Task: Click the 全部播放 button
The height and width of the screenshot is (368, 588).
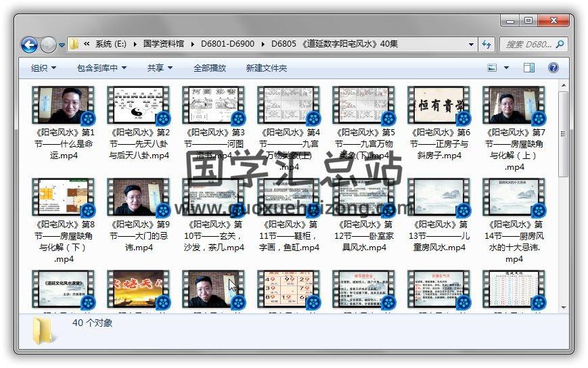Action: pyautogui.click(x=210, y=68)
